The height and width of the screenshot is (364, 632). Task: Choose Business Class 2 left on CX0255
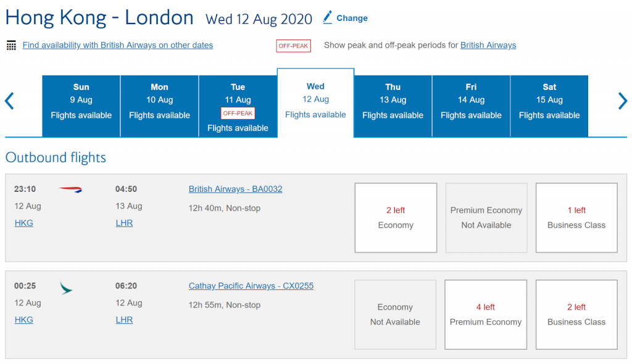(x=576, y=315)
